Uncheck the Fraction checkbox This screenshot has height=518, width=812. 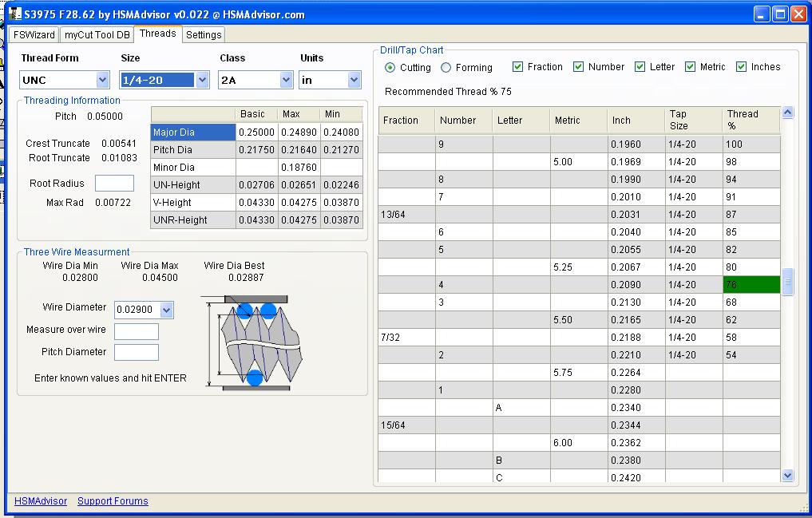(x=518, y=67)
